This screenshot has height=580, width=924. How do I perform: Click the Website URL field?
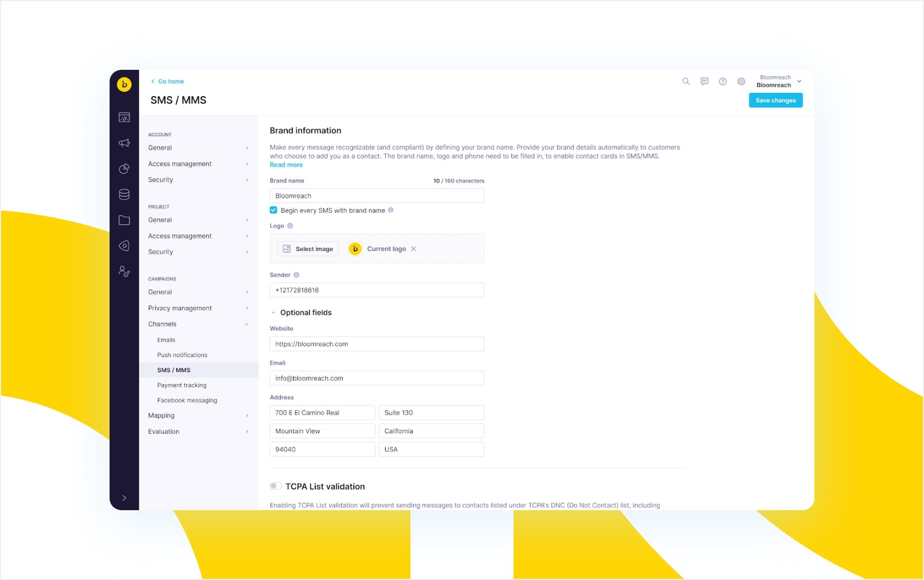(x=377, y=344)
